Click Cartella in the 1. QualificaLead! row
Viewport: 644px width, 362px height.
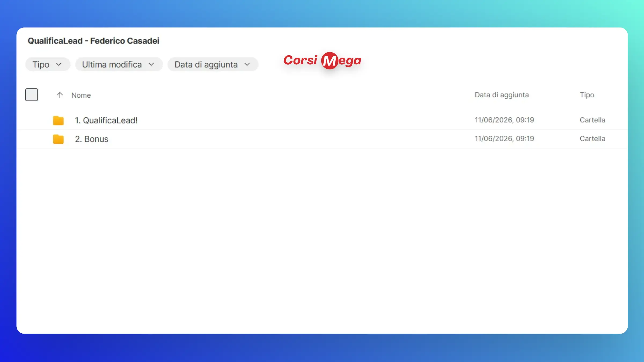point(592,120)
